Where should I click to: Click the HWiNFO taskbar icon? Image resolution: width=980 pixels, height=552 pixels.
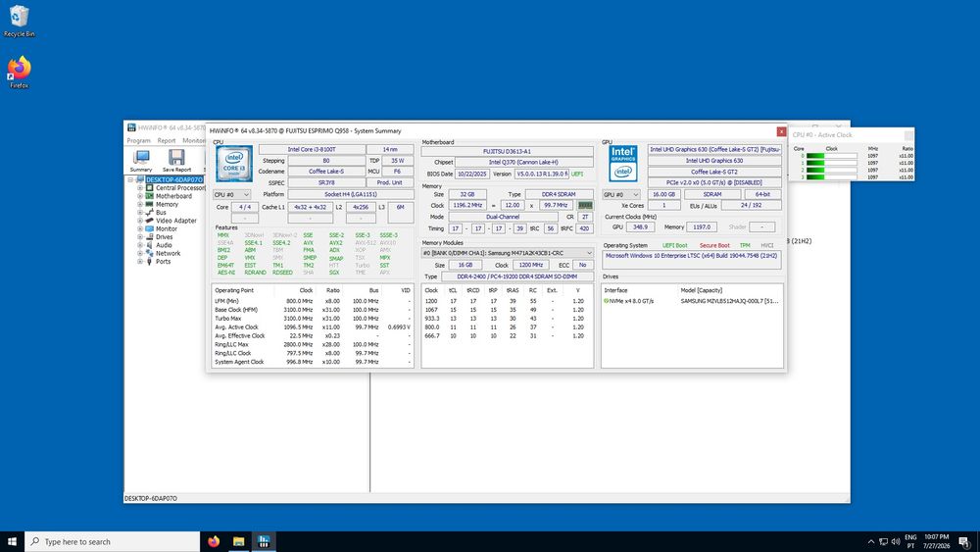pyautogui.click(x=264, y=541)
